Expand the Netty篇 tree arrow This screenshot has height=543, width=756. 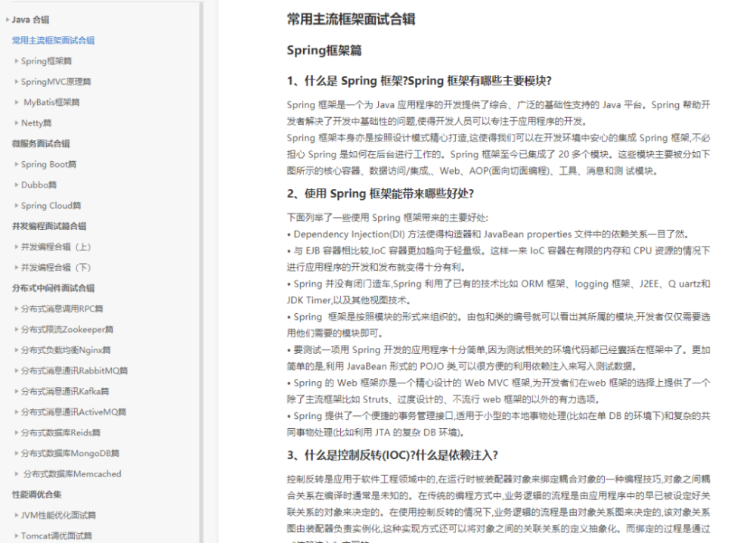pyautogui.click(x=17, y=123)
